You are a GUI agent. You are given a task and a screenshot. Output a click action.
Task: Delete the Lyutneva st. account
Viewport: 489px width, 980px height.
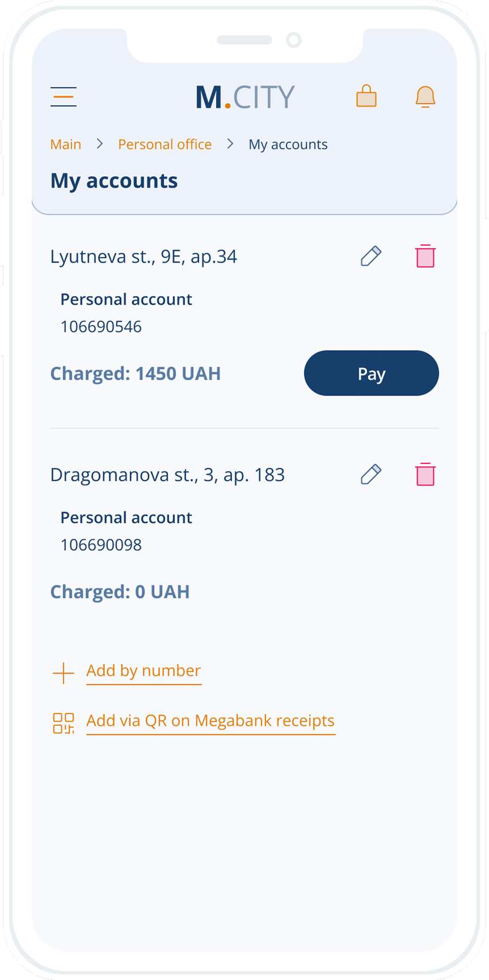tap(425, 256)
